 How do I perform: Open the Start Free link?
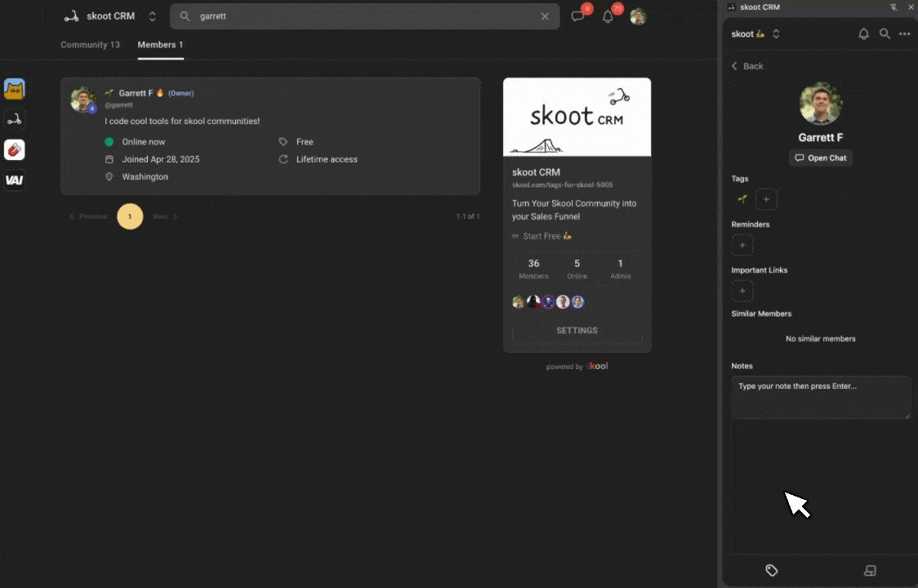(x=541, y=236)
